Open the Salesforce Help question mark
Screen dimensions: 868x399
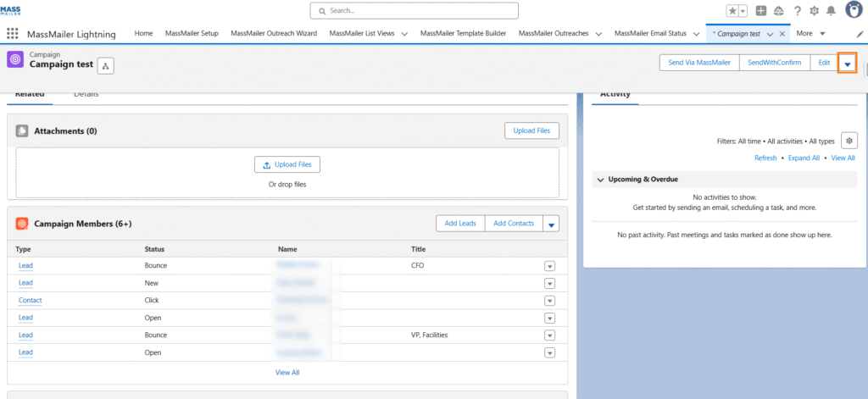click(x=798, y=11)
